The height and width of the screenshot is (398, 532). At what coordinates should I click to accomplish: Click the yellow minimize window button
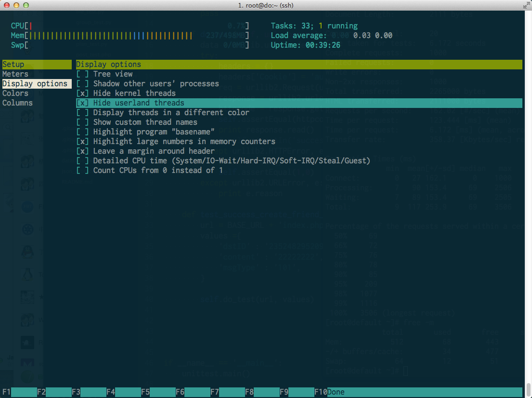[x=16, y=5]
